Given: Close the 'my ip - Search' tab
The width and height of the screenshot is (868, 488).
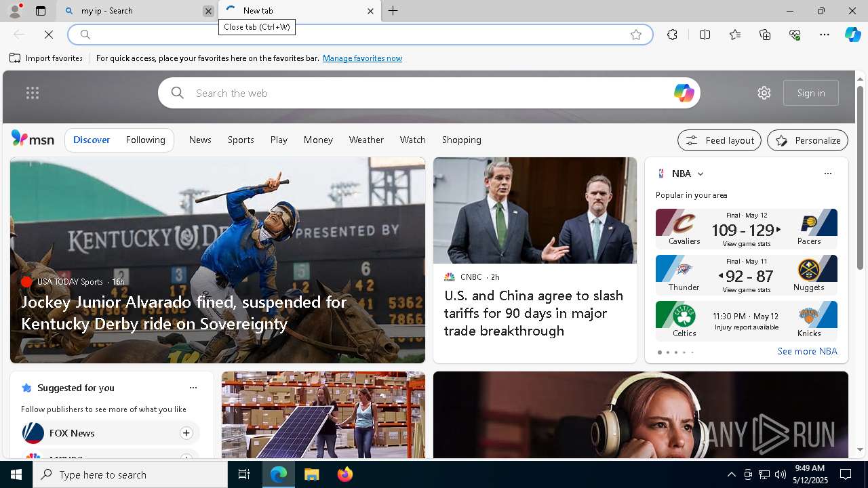Looking at the screenshot, I should coord(208,11).
